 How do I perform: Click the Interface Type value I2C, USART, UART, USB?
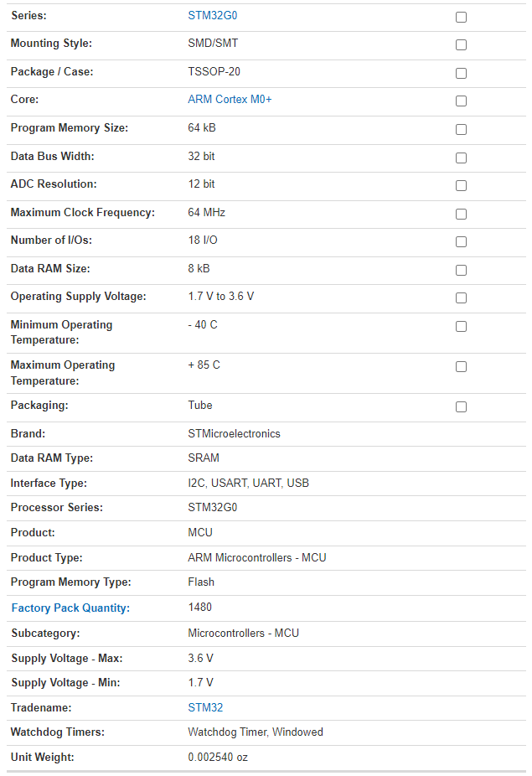[246, 484]
